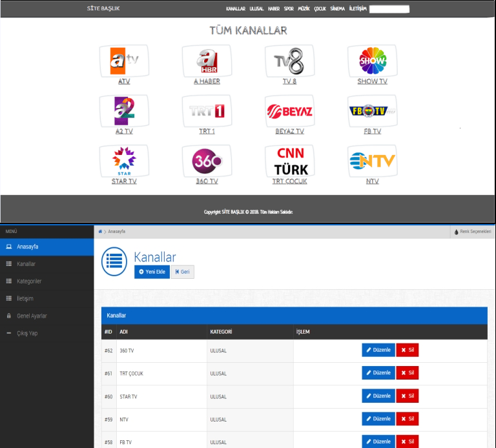496x448 pixels.
Task: Click the A2 TV text link
Action: point(124,131)
